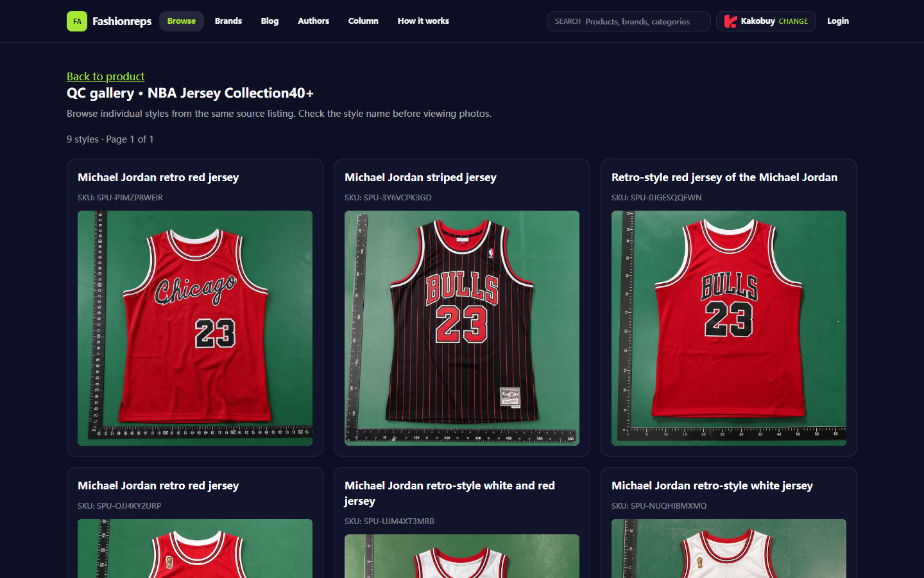Open the Column nav item
This screenshot has height=578, width=924.
[363, 21]
